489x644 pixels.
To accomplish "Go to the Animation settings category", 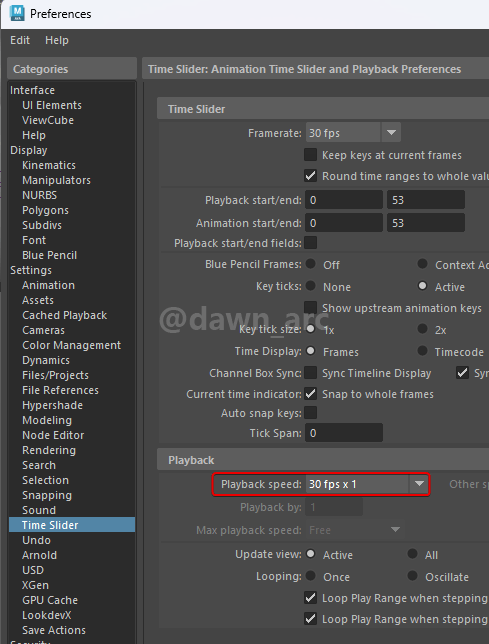I will [x=48, y=285].
